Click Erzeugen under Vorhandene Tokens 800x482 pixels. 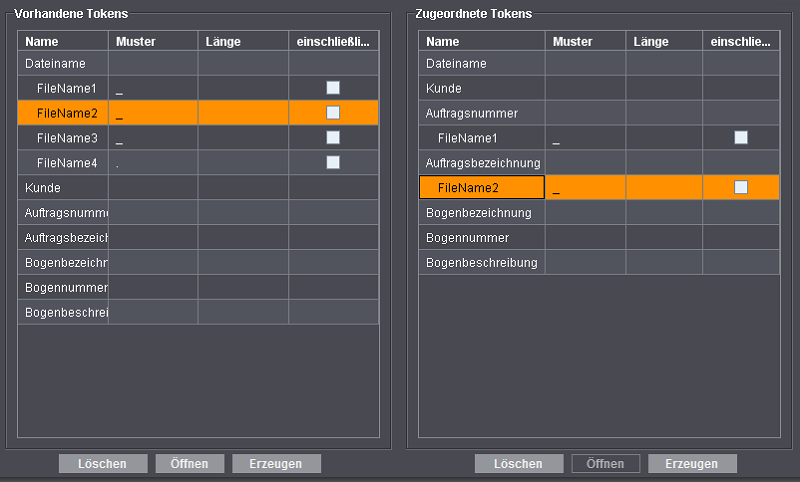[x=276, y=464]
